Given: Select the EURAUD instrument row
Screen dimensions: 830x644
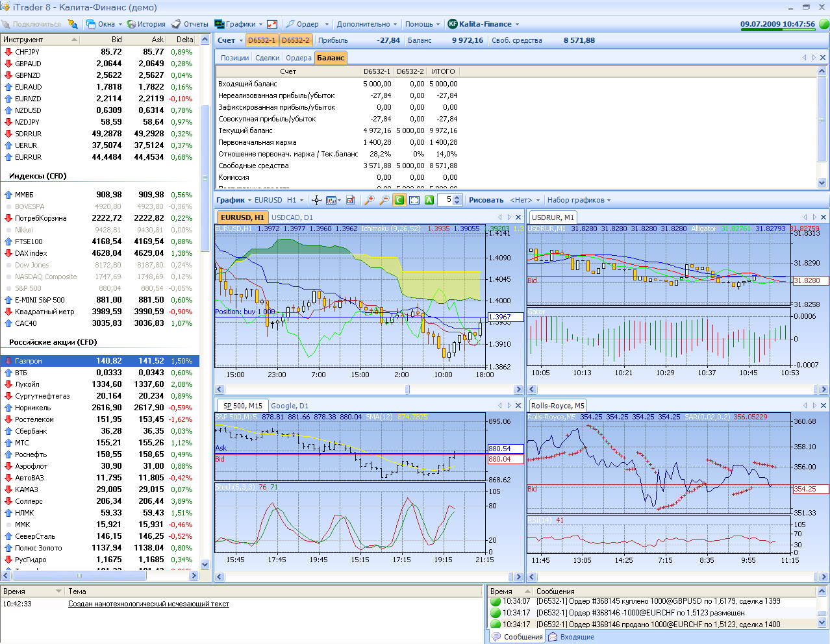Looking at the screenshot, I should coord(99,87).
